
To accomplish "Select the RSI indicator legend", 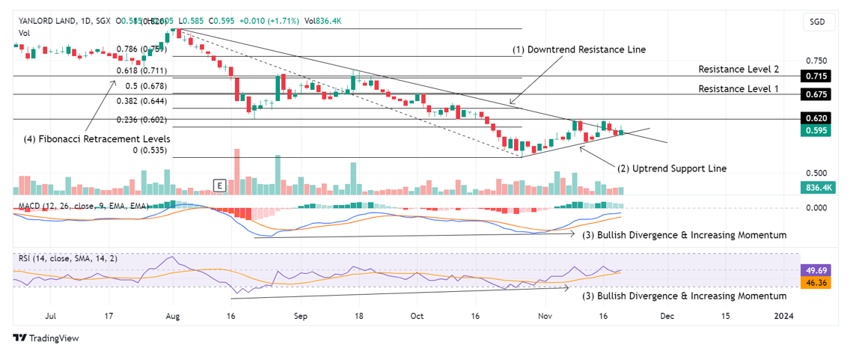I will [70, 258].
